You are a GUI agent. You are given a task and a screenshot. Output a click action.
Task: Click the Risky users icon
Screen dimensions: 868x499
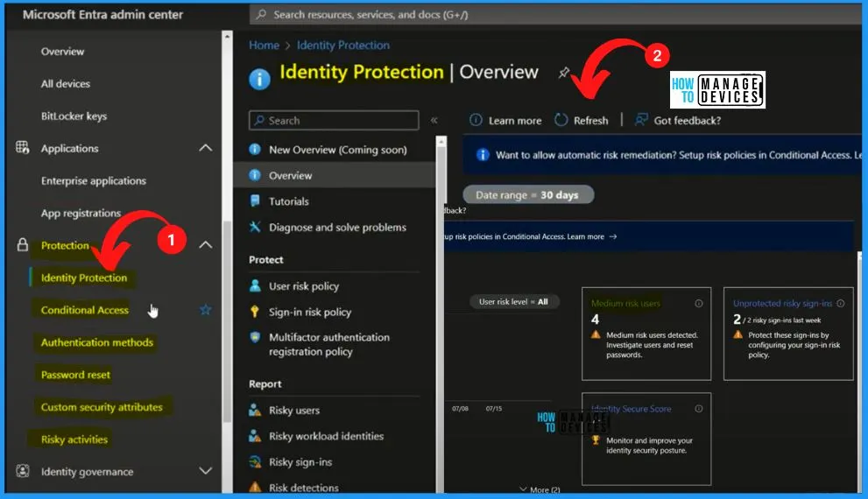point(255,410)
